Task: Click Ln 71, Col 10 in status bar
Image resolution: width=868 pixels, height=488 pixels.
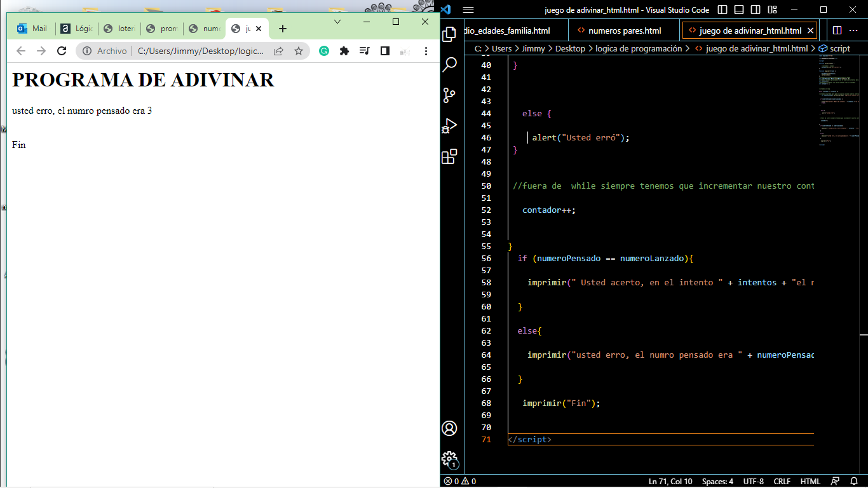Action: pyautogui.click(x=670, y=482)
